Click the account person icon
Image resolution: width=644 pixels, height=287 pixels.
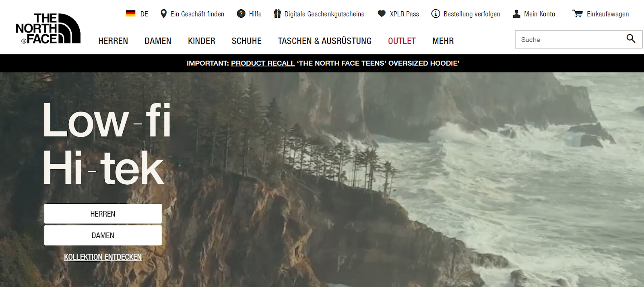[516, 14]
